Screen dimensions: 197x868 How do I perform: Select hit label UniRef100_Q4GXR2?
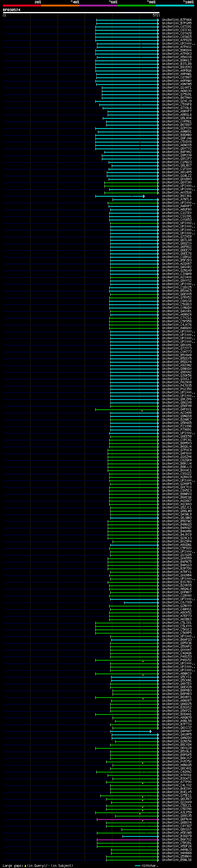click(x=176, y=267)
